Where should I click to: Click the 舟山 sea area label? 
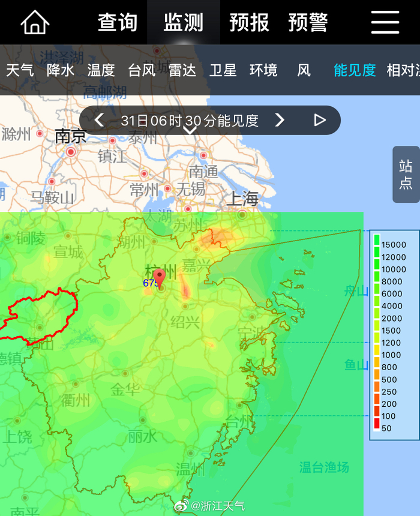coord(356,291)
